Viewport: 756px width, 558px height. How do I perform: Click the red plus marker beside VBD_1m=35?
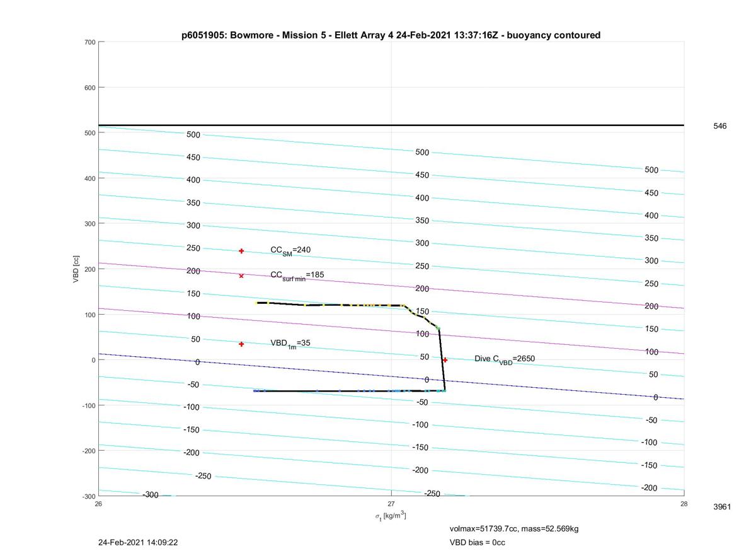(241, 344)
